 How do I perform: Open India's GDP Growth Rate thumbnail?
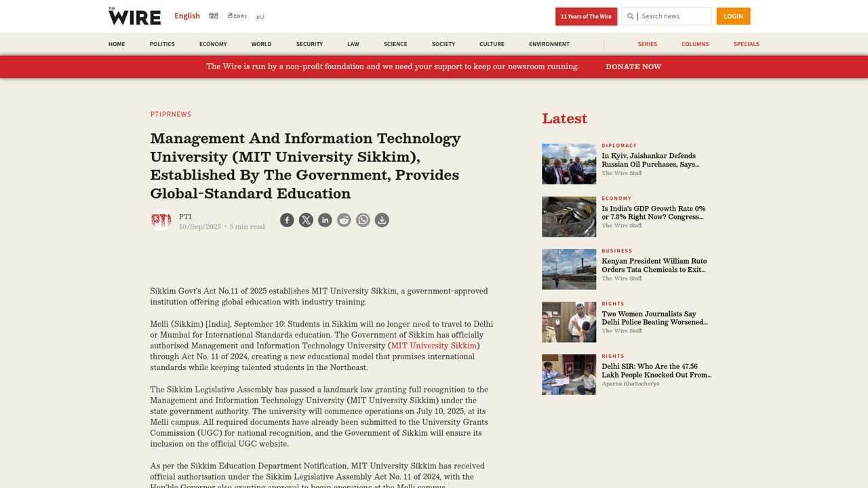(x=569, y=217)
